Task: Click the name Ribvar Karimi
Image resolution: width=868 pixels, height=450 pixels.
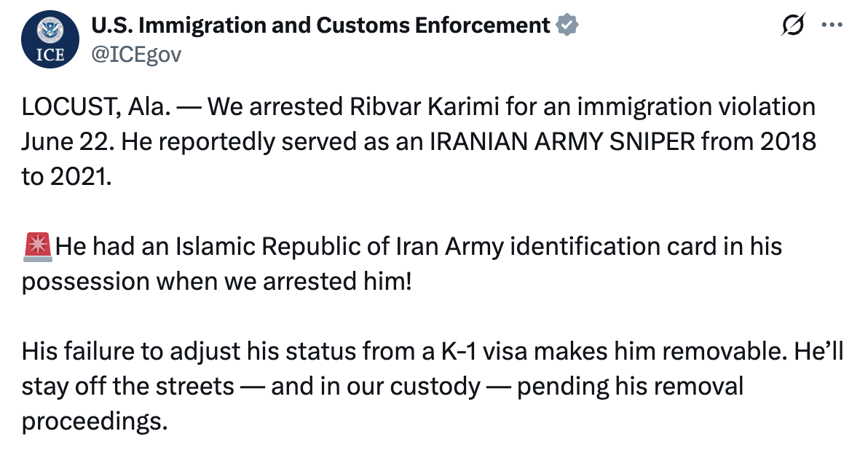Action: 424,107
